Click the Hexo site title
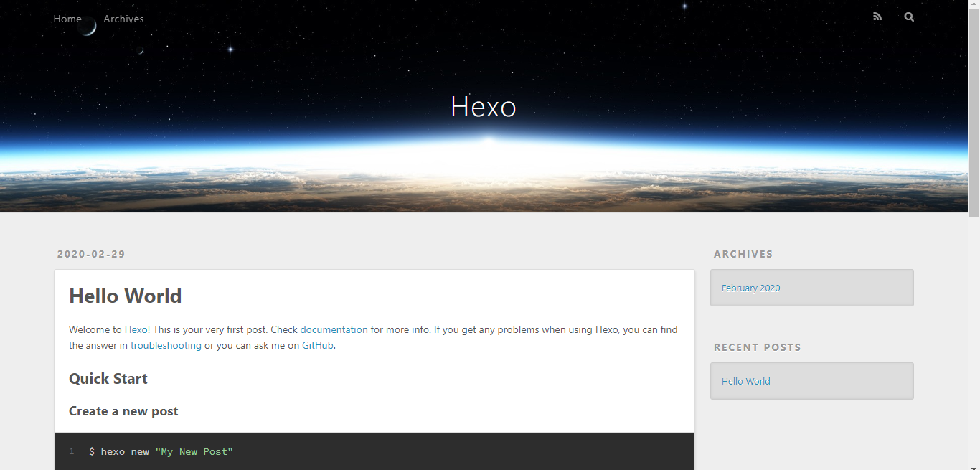This screenshot has height=470, width=980. pyautogui.click(x=484, y=107)
